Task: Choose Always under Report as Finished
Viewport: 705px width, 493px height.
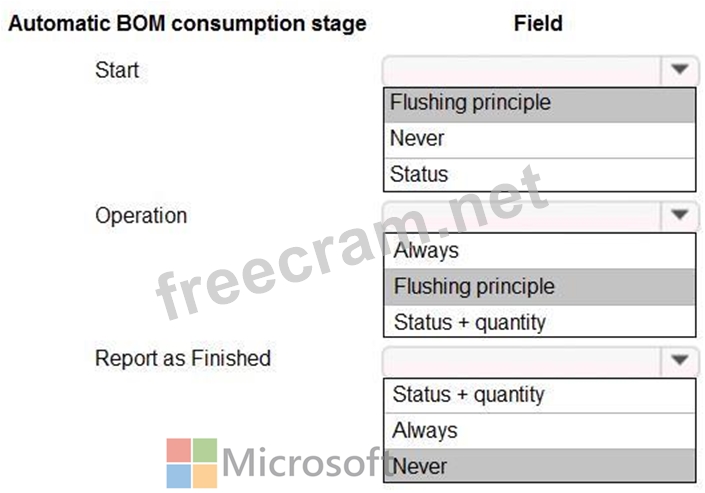Action: pos(540,430)
